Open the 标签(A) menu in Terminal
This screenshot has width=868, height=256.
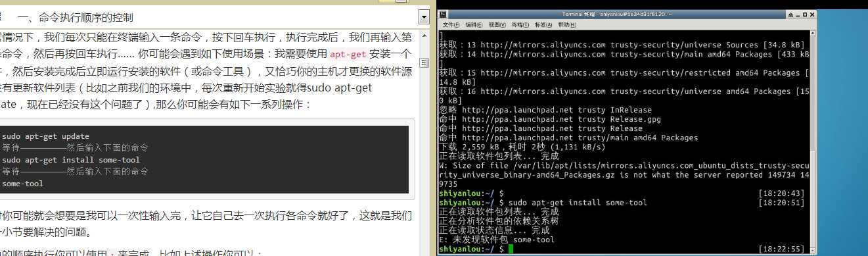tap(544, 24)
